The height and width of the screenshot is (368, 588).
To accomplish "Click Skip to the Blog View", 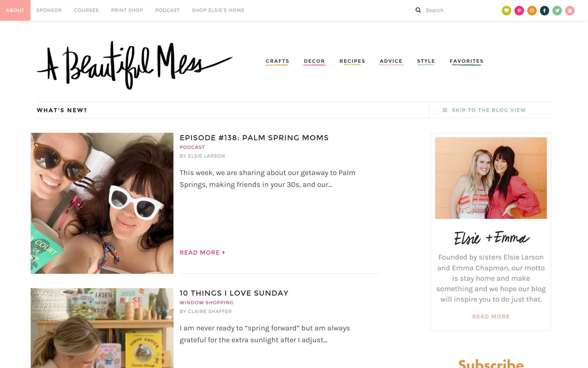I will 489,110.
